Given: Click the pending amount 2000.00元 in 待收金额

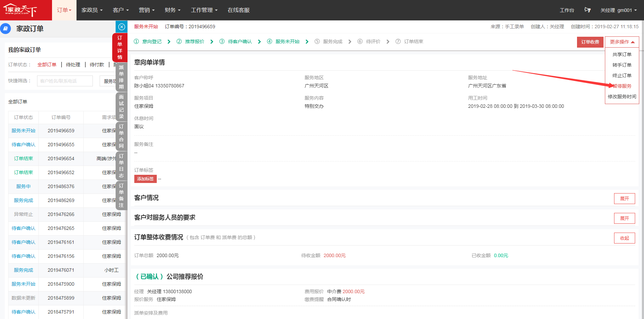Looking at the screenshot, I should tap(335, 255).
